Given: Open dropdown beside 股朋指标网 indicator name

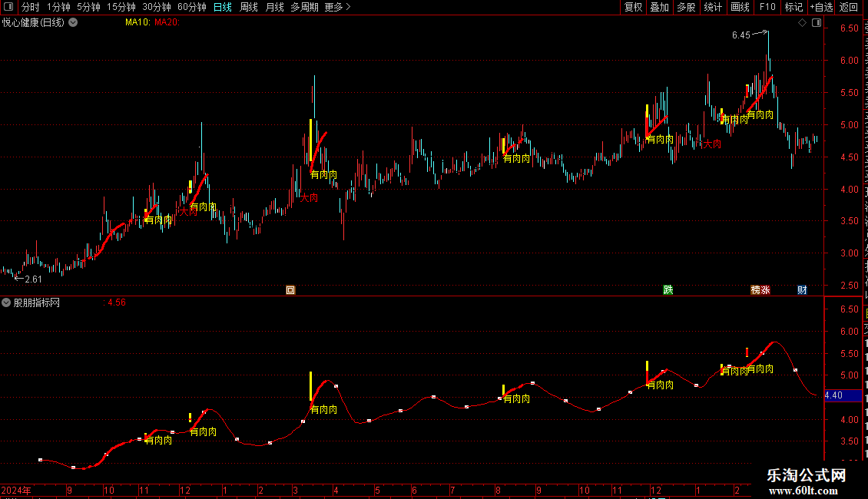Looking at the screenshot, I should click(x=6, y=302).
